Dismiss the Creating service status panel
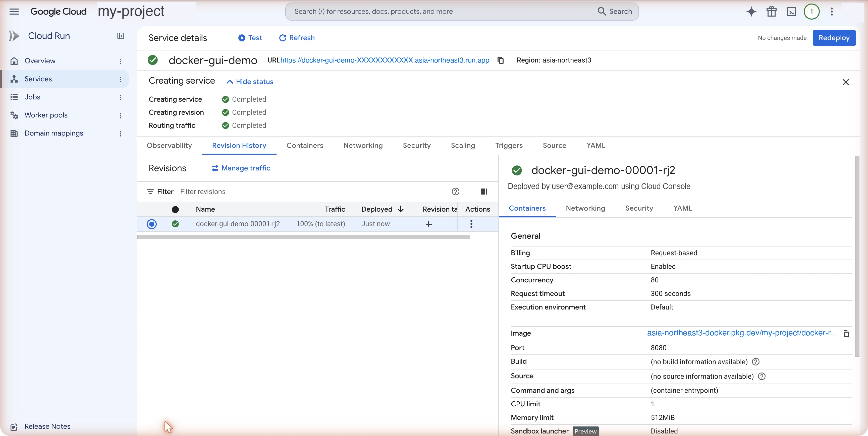Screen dimensions: 868x436 click(x=845, y=82)
